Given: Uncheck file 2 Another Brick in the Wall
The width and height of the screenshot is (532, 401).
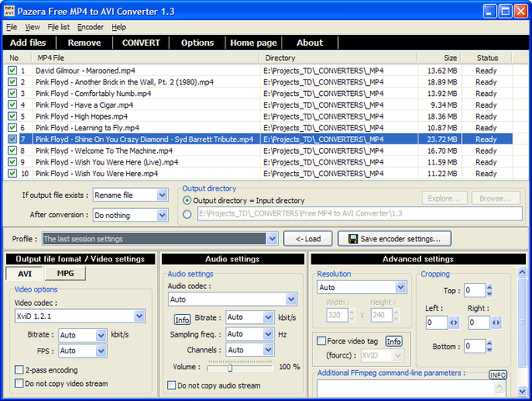Looking at the screenshot, I should pos(13,82).
